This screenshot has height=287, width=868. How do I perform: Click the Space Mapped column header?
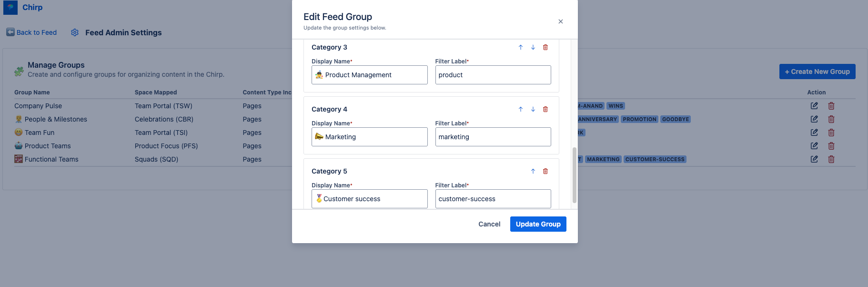click(x=156, y=92)
